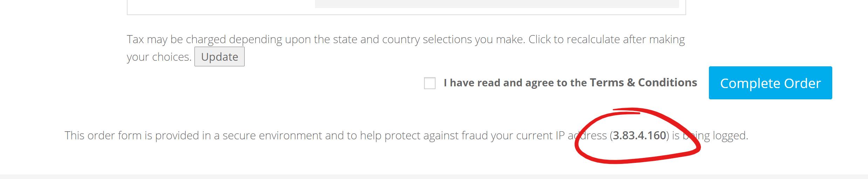The width and height of the screenshot is (868, 179).
Task: Click the blue Complete Order button
Action: click(770, 83)
